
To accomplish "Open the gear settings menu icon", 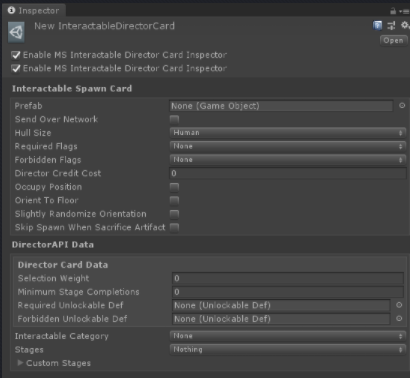I will point(405,25).
